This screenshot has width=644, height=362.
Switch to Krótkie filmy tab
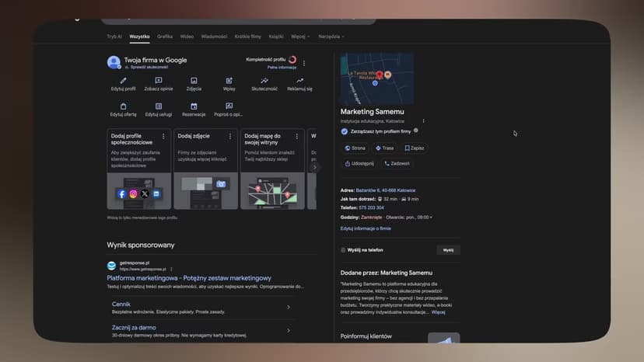(247, 37)
